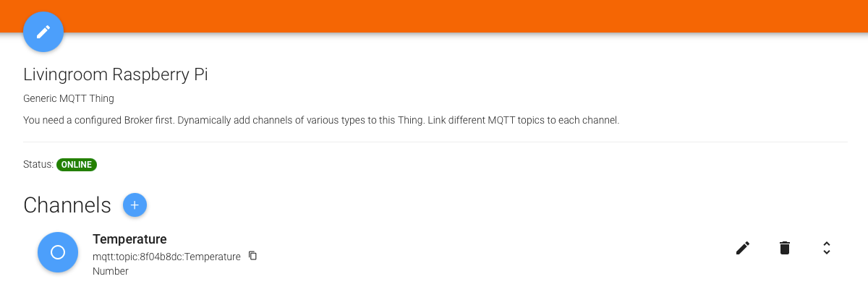Click the ONLINE status badge
This screenshot has height=305, width=868.
point(77,165)
